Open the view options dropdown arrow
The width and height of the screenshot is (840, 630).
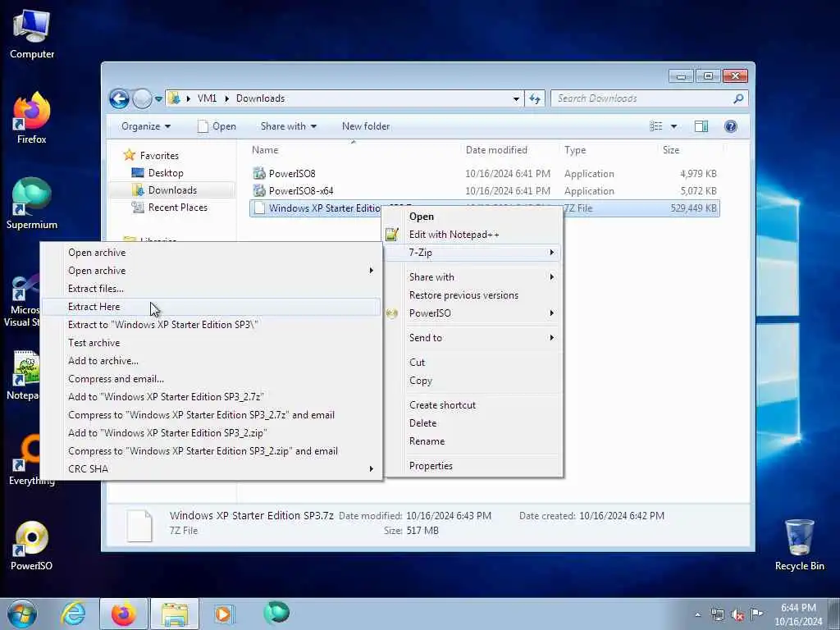coord(674,126)
